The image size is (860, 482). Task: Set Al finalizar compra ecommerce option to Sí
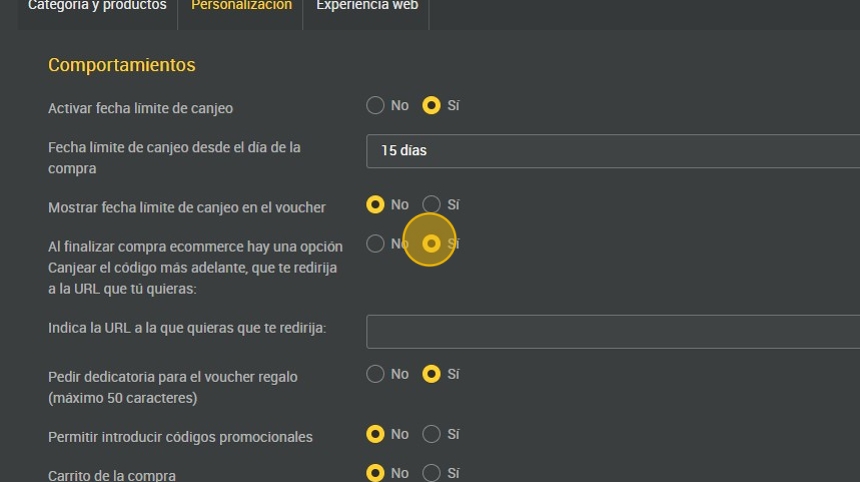432,243
